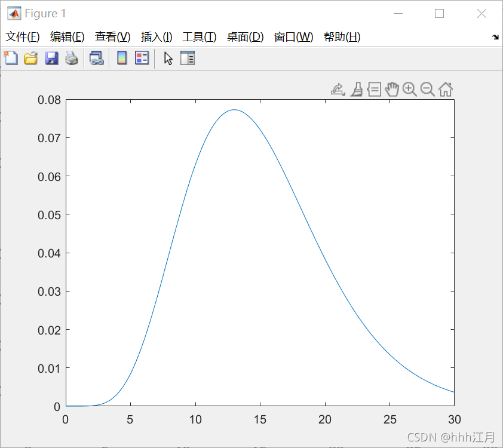Save the figure with the floppy disk icon

pyautogui.click(x=51, y=59)
